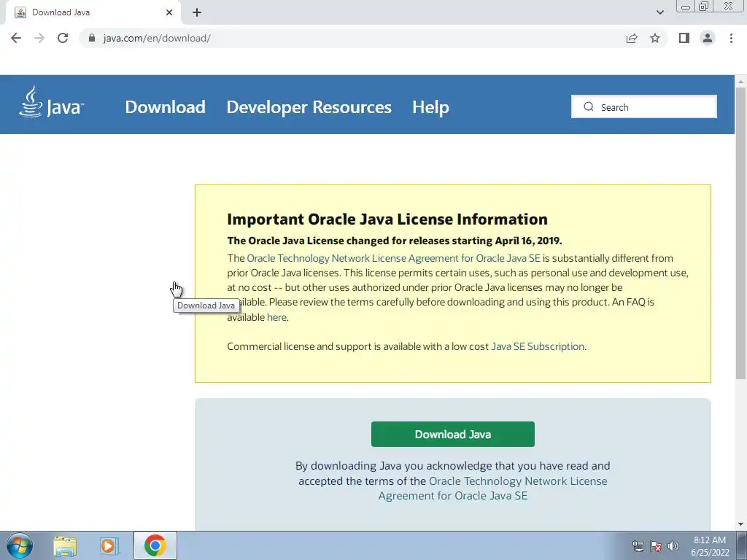
Task: Click the padlock site info icon
Action: click(x=92, y=38)
